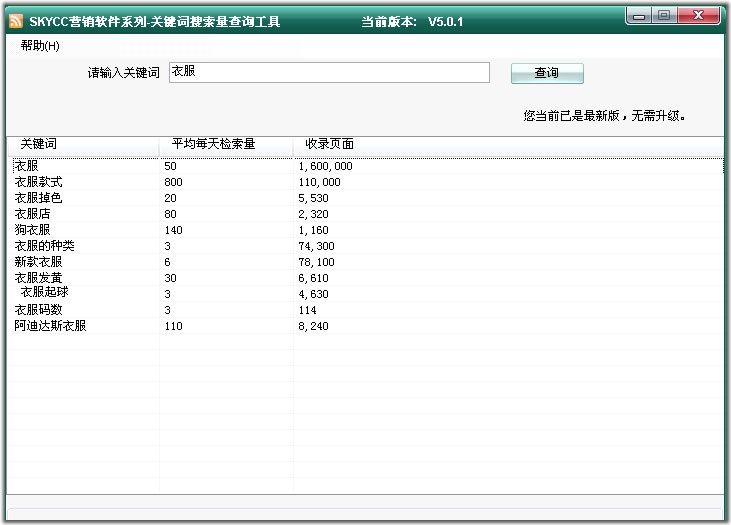Click the 1,600,000 indexed pages value
This screenshot has width=731, height=525.
325,166
